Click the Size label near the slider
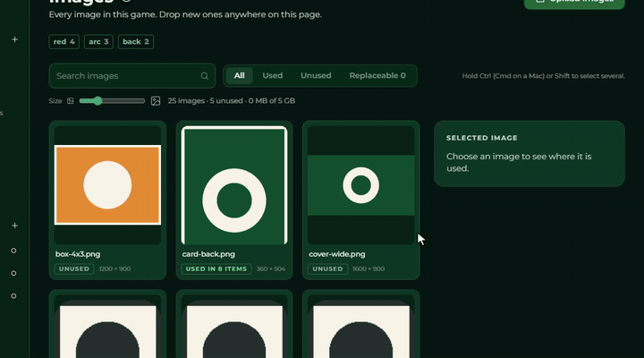This screenshot has width=644, height=358. pyautogui.click(x=55, y=101)
